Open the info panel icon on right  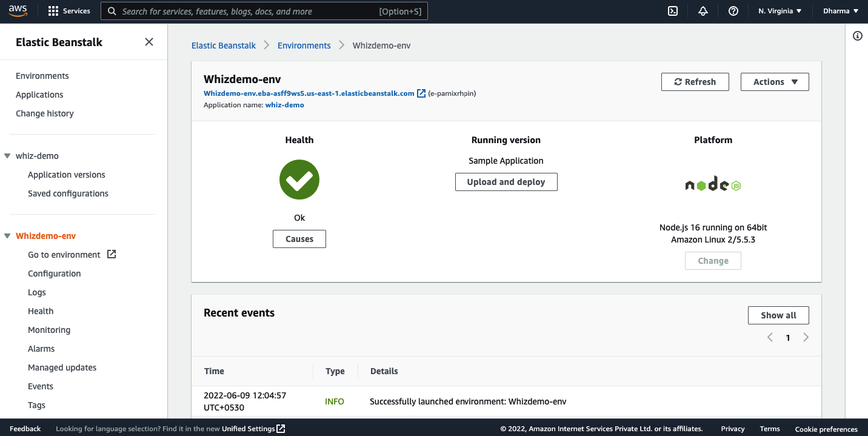[858, 36]
